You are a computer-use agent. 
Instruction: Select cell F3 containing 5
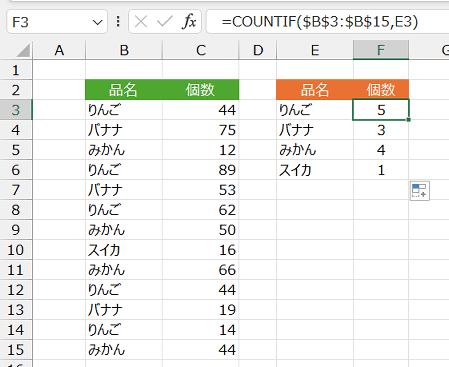381,110
